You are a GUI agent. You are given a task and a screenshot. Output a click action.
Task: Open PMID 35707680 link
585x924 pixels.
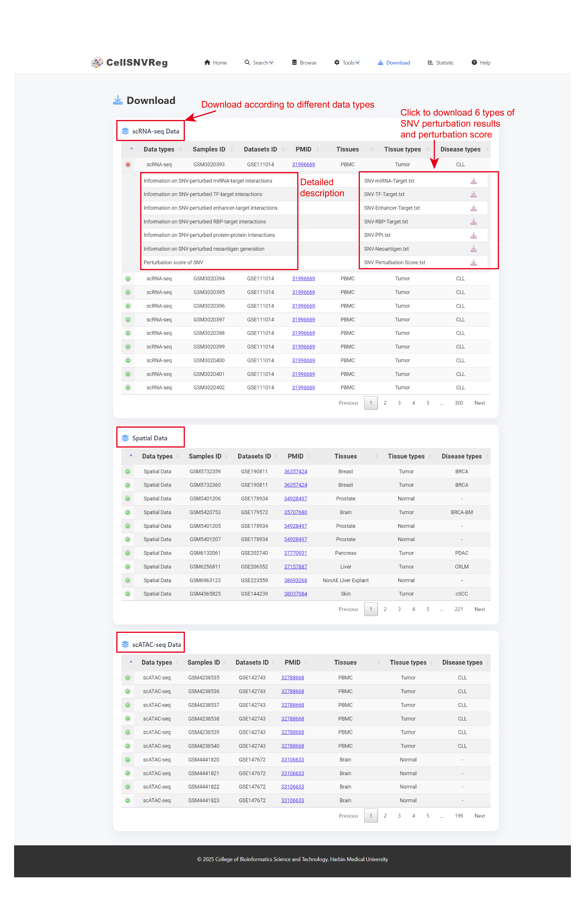coord(295,512)
